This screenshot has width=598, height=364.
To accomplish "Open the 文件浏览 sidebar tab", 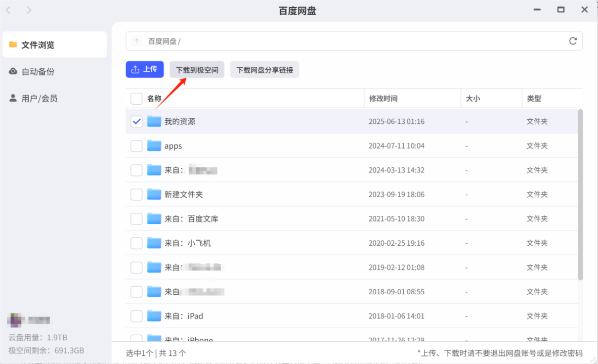I will 55,44.
